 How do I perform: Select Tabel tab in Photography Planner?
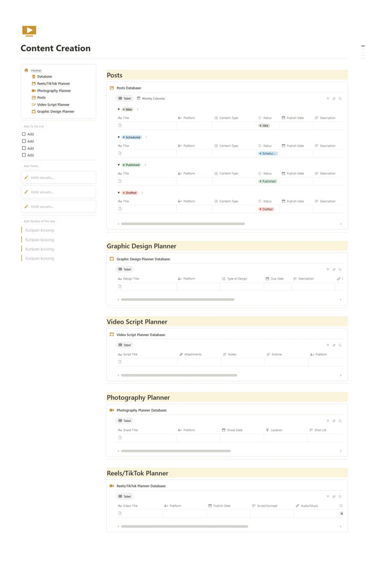(125, 421)
